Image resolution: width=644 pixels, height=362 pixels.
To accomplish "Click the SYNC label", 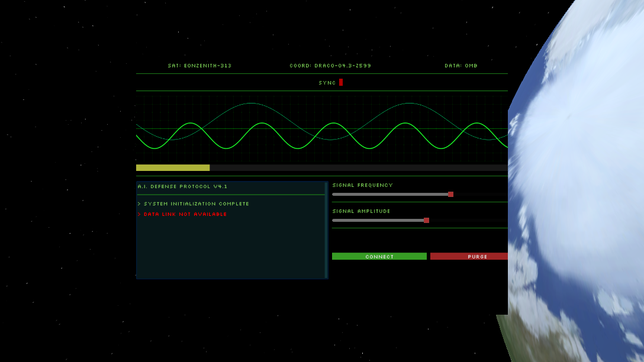I will click(327, 83).
